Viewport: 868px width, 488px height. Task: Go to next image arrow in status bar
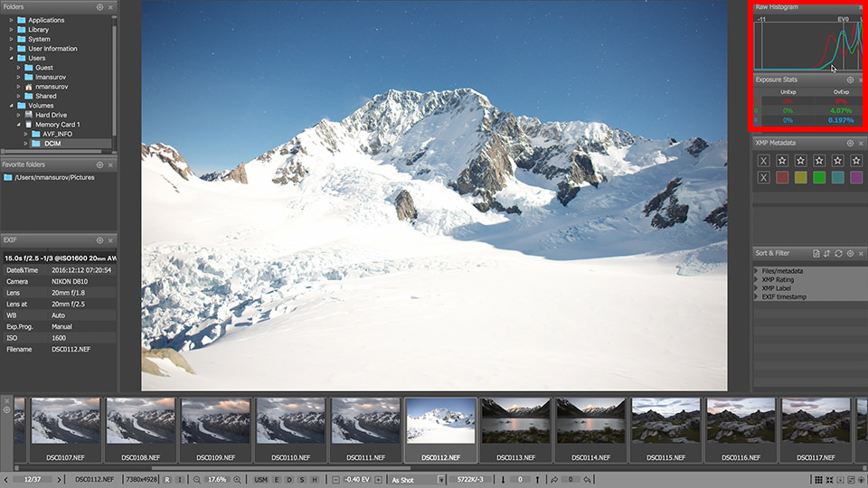point(59,480)
